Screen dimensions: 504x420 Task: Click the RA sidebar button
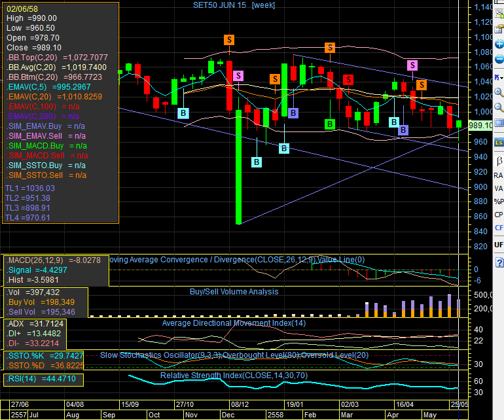[499, 175]
